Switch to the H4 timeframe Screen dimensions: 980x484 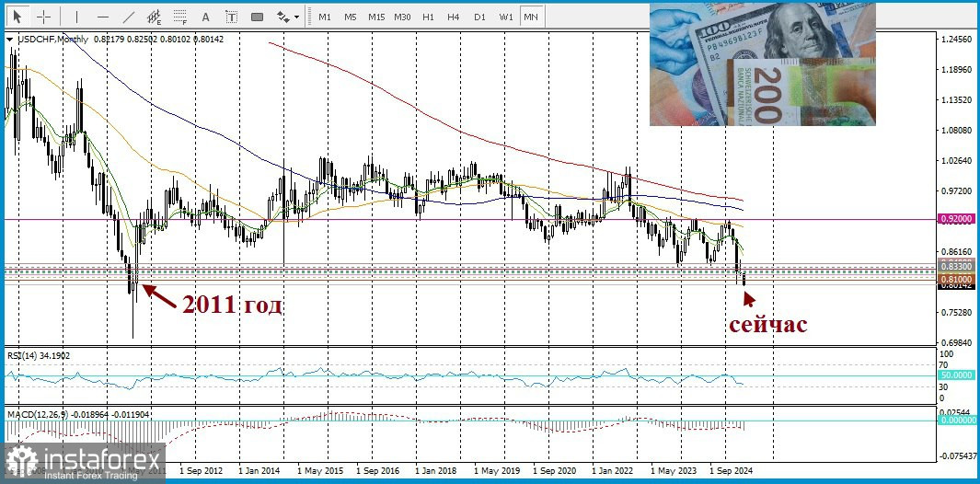click(453, 17)
